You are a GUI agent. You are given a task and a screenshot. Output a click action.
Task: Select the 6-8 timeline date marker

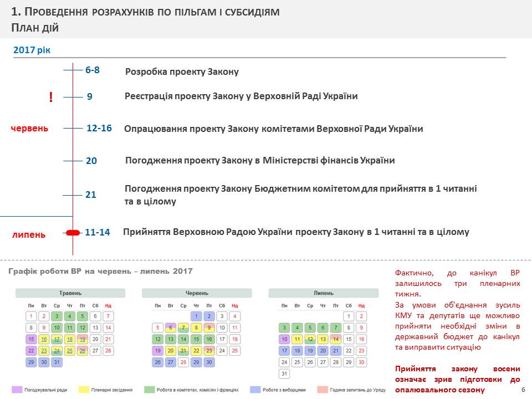93,71
